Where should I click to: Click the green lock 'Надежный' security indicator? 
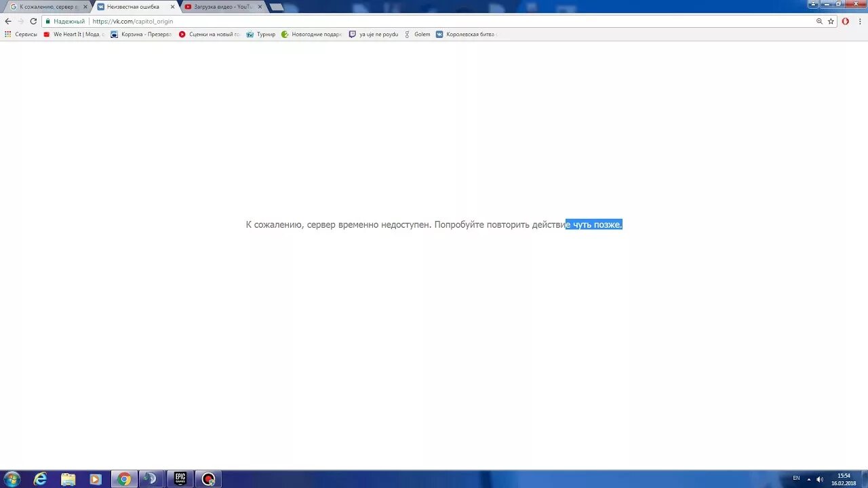65,21
